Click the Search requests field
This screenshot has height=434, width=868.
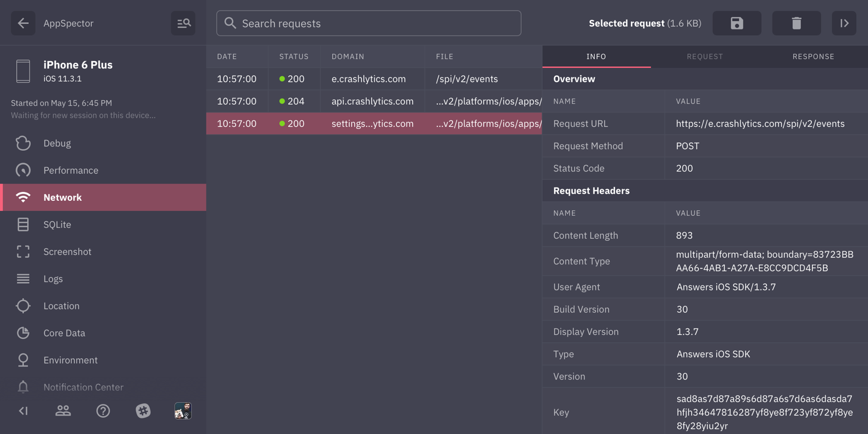[x=369, y=23]
